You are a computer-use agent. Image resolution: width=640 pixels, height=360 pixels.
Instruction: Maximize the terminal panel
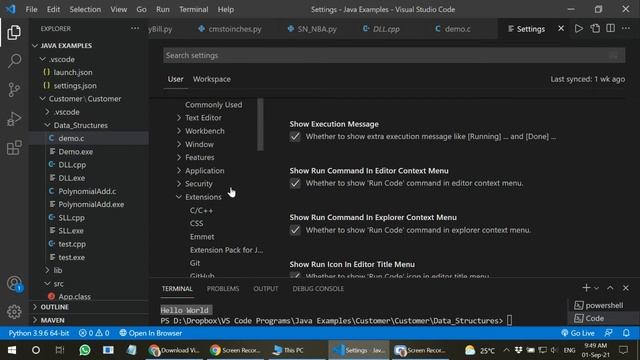click(610, 288)
